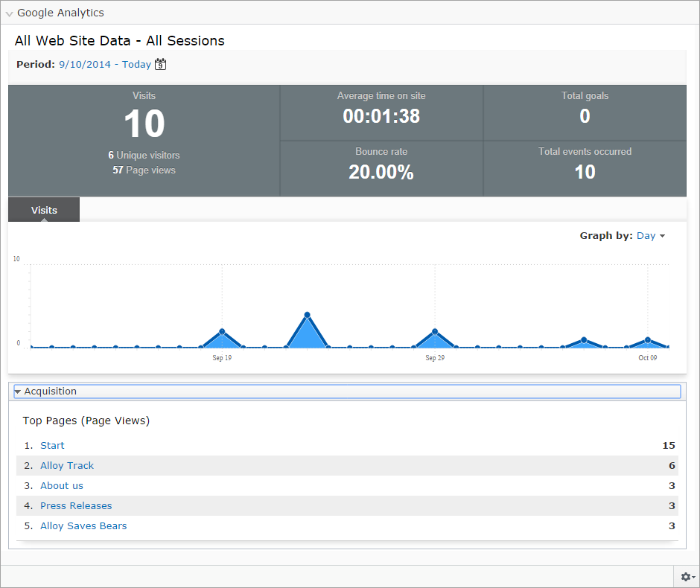Image resolution: width=700 pixels, height=588 pixels.
Task: Click the Total goals value 0
Action: pos(585,116)
